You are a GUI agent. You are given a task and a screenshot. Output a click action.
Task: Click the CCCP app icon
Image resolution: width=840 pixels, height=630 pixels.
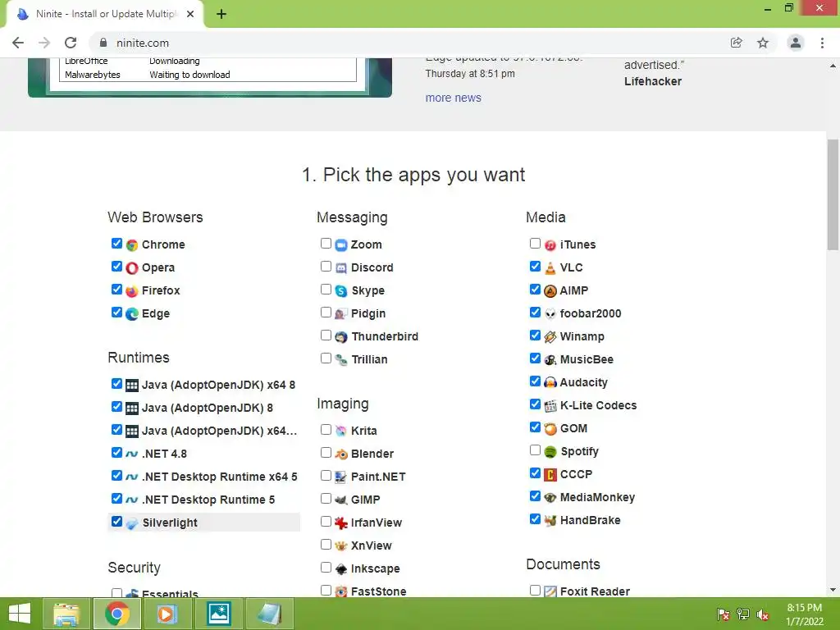click(x=550, y=475)
